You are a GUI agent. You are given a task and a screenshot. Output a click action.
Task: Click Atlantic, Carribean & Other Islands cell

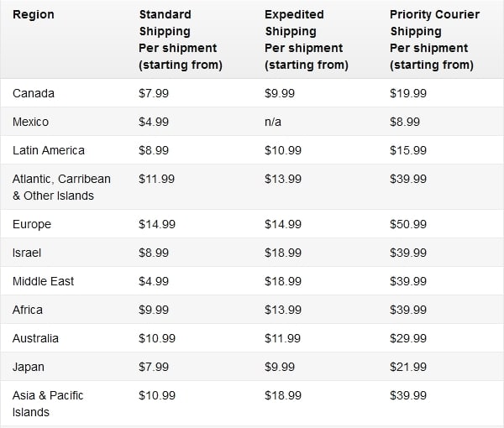(x=61, y=187)
